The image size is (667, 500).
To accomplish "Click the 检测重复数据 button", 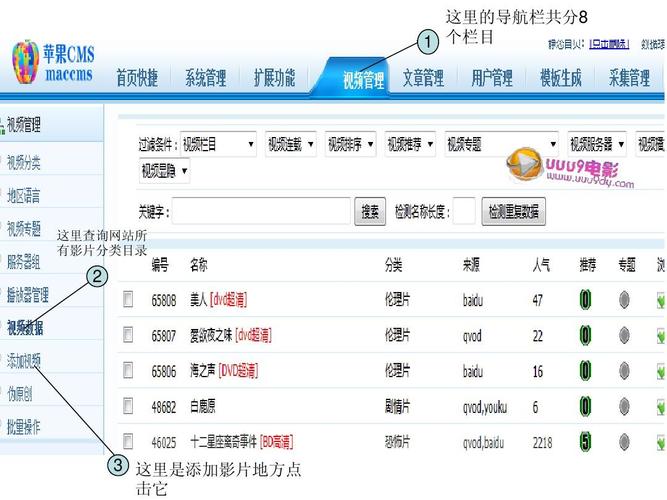I will pos(513,212).
